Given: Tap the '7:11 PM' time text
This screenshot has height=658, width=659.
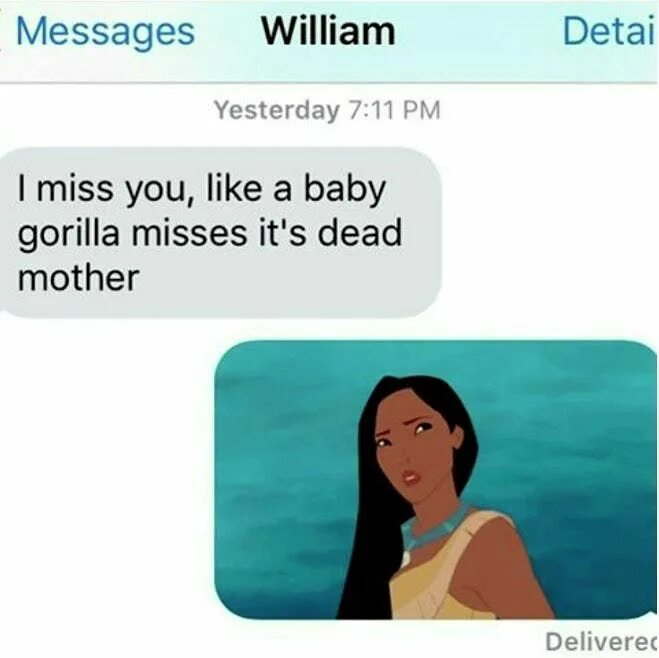Looking at the screenshot, I should point(394,110).
